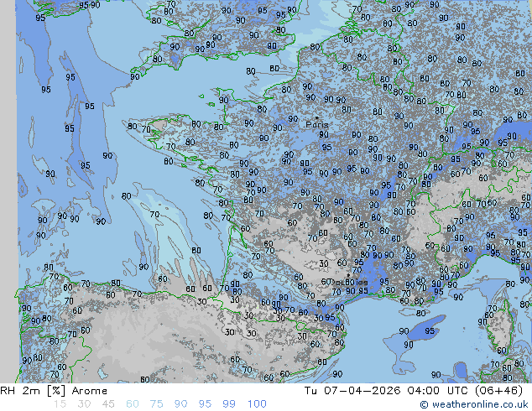Image resolution: width=532 pixels, height=411 pixels.
Task: Select the legend value 15
Action: coord(60,404)
